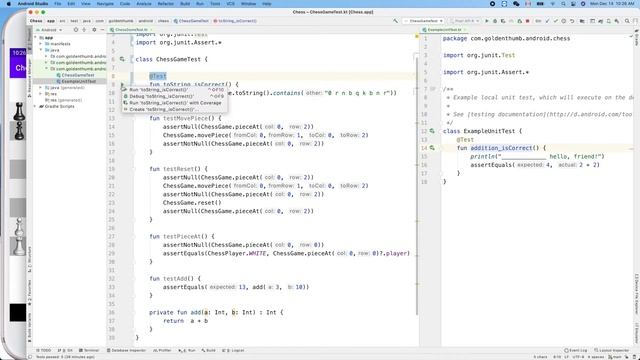Expand the res folder in project tree

[x=41, y=94]
